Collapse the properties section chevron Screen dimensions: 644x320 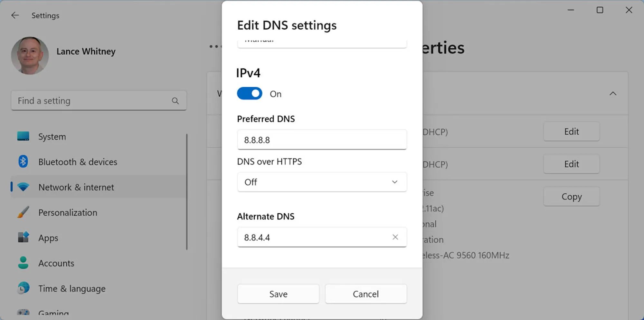pyautogui.click(x=613, y=94)
